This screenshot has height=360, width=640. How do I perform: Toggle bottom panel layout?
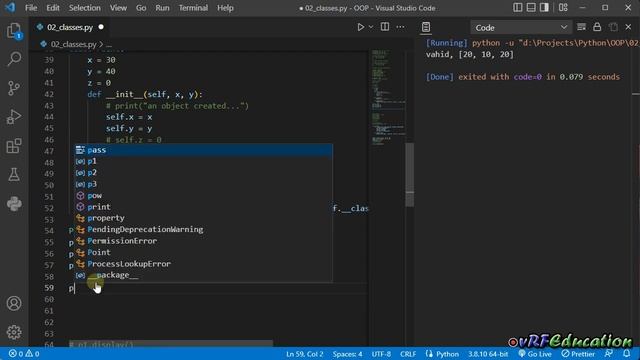coord(531,7)
